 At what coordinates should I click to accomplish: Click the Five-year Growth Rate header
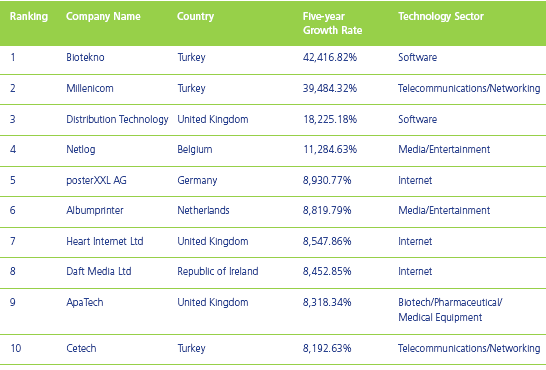tap(332, 23)
